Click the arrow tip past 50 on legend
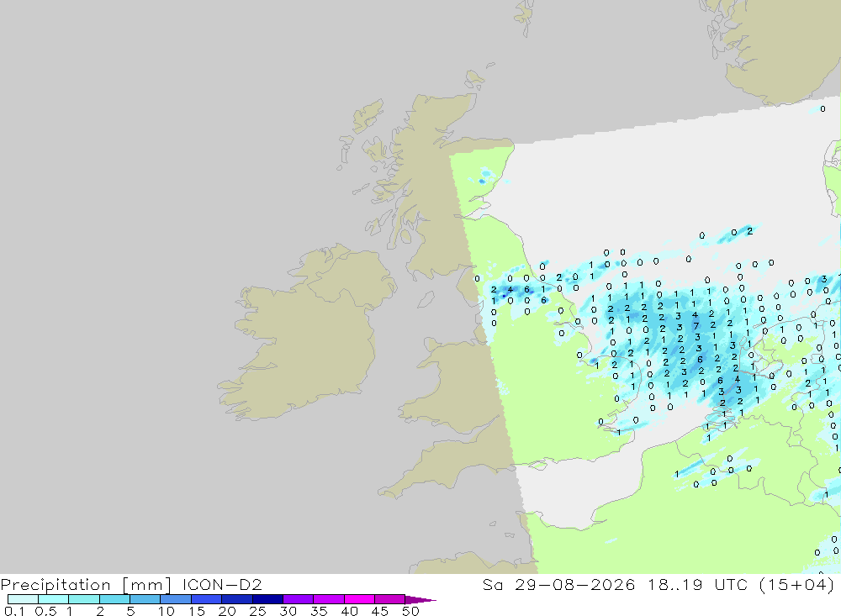This screenshot has height=616, width=841. pyautogui.click(x=421, y=600)
